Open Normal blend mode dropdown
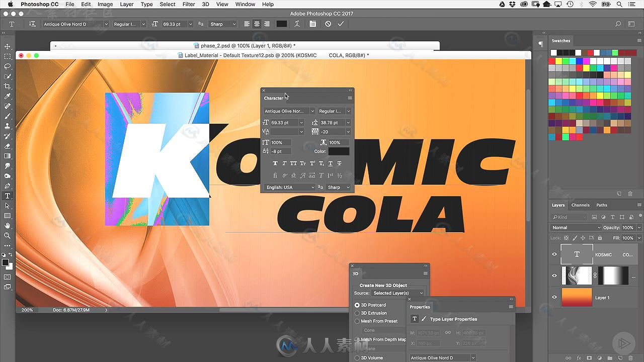 (x=577, y=228)
